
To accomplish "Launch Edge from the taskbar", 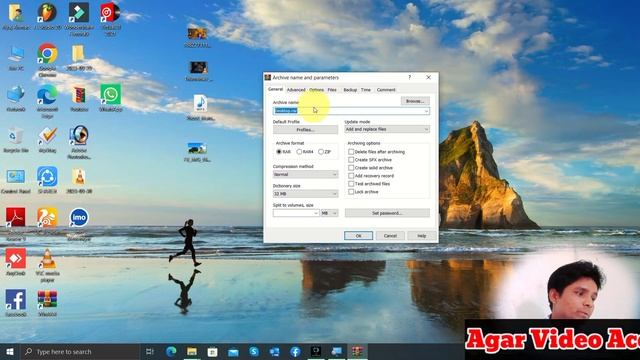I will pyautogui.click(x=171, y=351).
